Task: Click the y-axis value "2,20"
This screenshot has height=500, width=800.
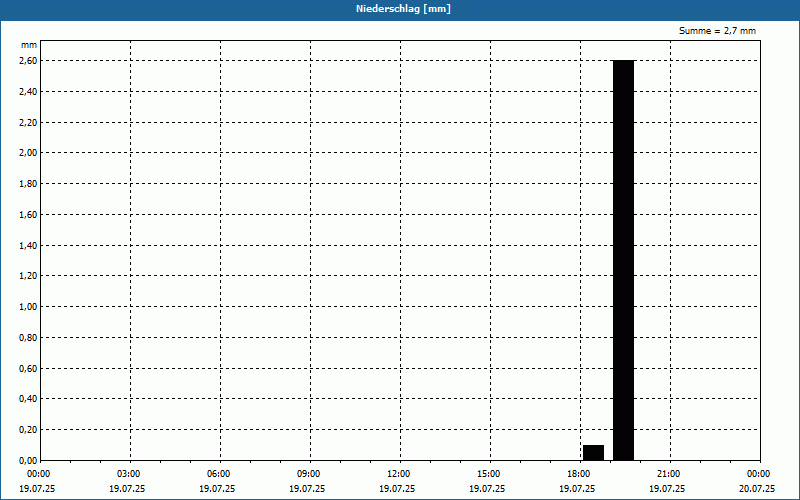Action: pos(28,122)
